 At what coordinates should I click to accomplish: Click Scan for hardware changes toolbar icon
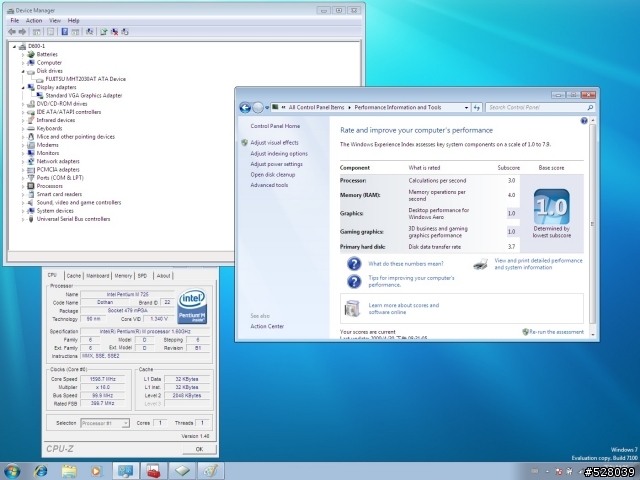click(89, 32)
